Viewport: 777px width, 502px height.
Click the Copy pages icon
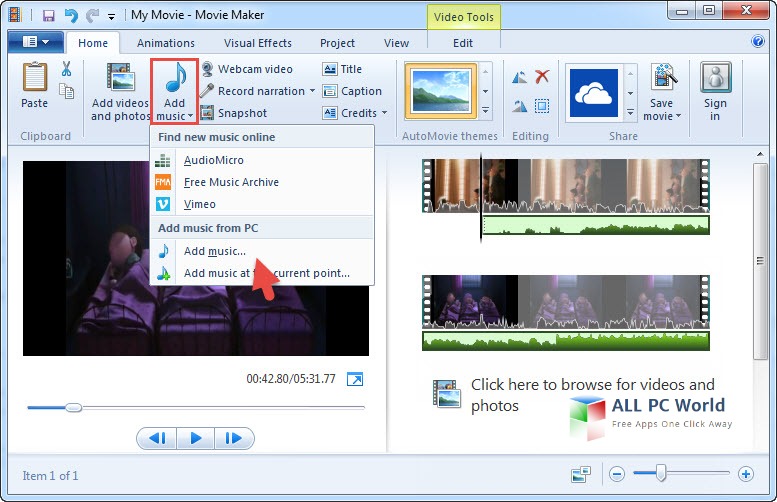pos(66,91)
